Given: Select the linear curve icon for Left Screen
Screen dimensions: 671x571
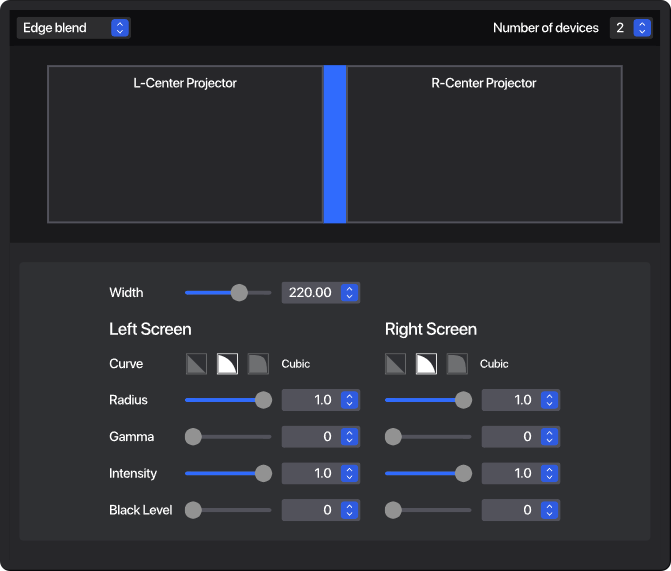Looking at the screenshot, I should tap(196, 364).
